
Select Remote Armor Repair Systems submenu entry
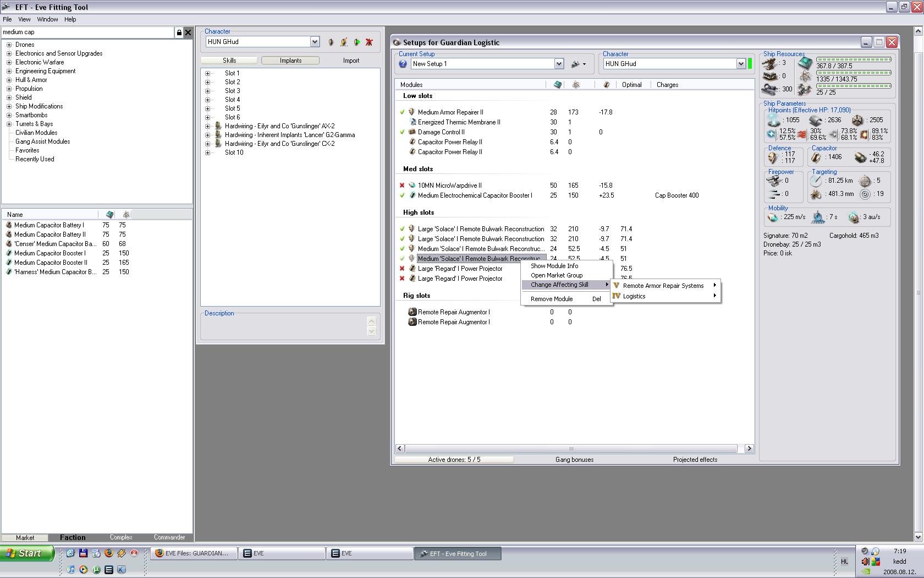pyautogui.click(x=663, y=286)
